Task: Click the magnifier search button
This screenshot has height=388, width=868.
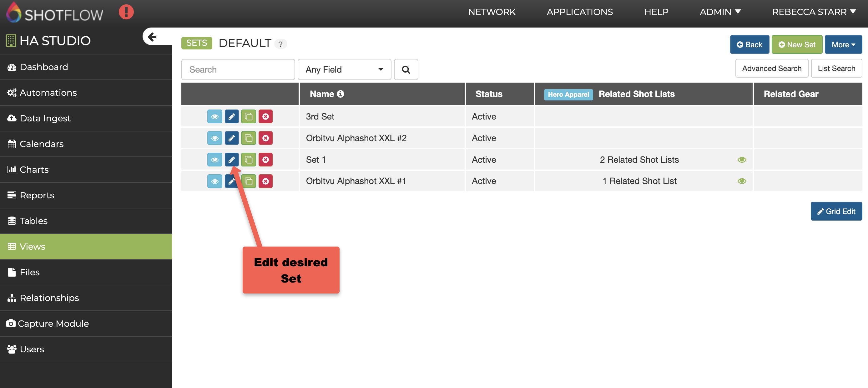Action: pos(406,69)
